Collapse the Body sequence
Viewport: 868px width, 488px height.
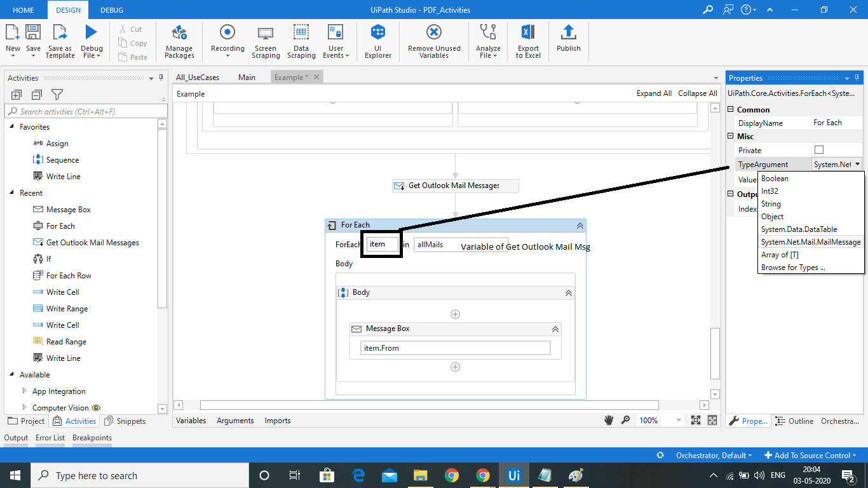pos(568,293)
